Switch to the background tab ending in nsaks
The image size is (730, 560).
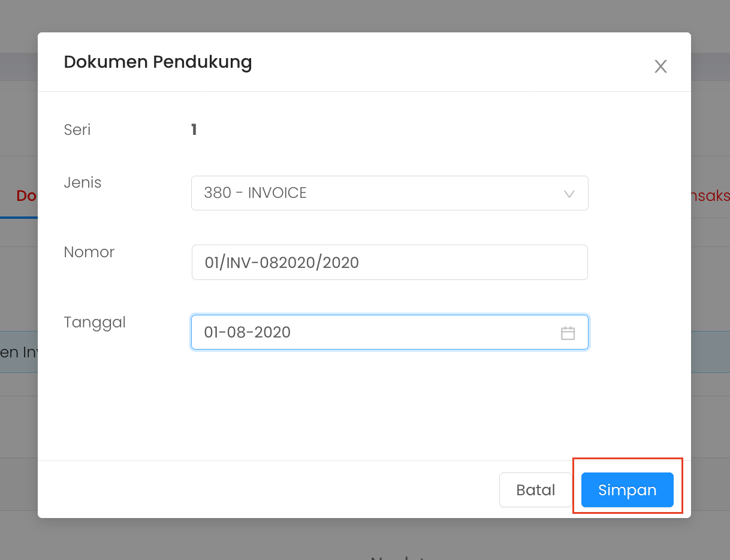[x=710, y=195]
